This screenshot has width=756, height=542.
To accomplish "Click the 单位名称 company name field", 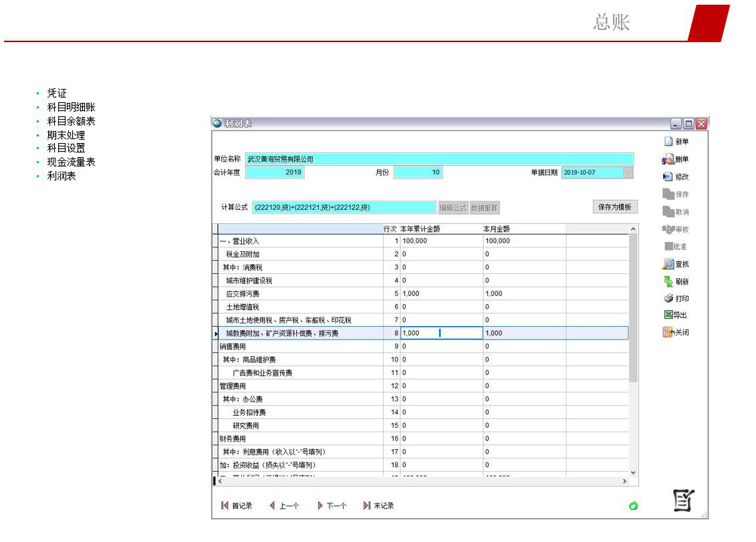I will coord(439,159).
